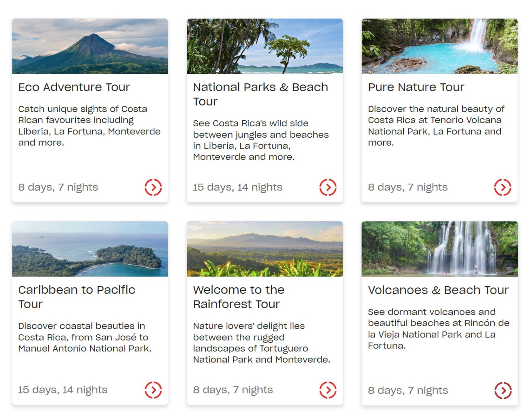Screen dimensions: 529x420
Task: Select Volcanoes & Beach Tour arrow icon
Action: 503,390
